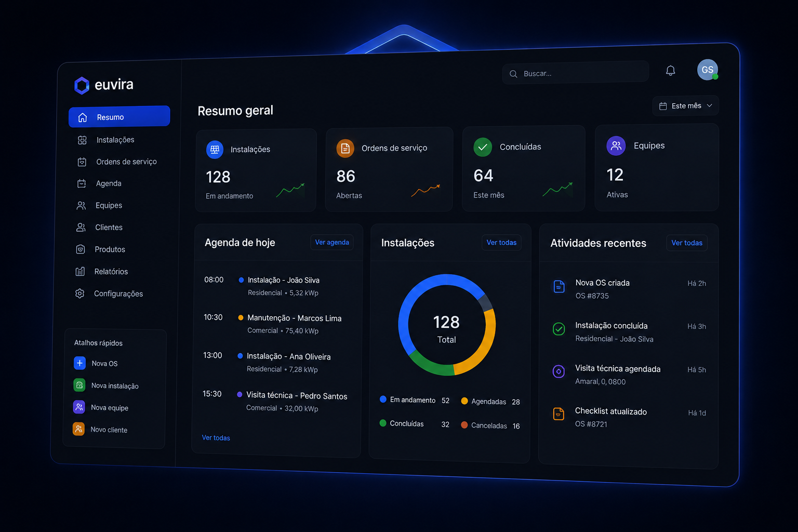Click the Visita técnica agendada icon
Screen dimensions: 798x532
558,371
